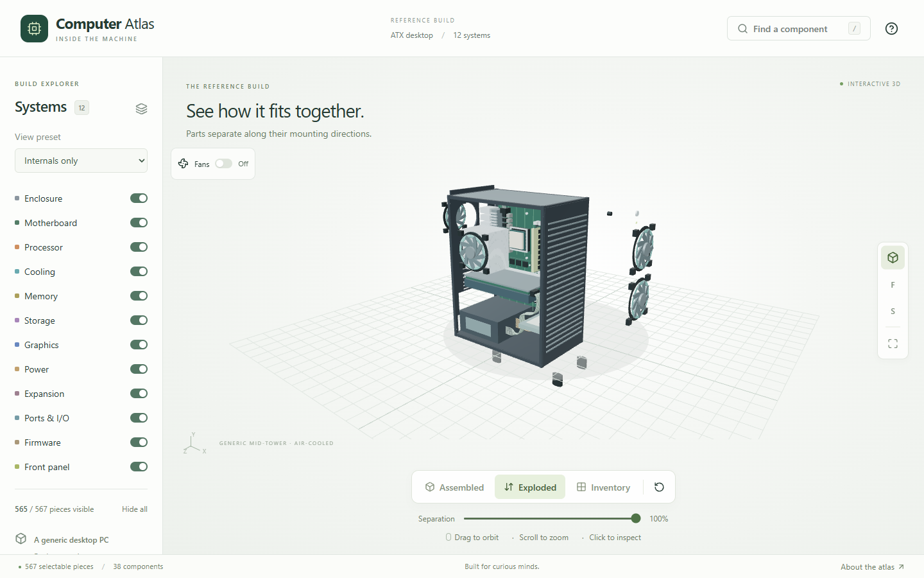Click the 38 components footer text
The height and width of the screenshot is (578, 924).
(x=138, y=566)
